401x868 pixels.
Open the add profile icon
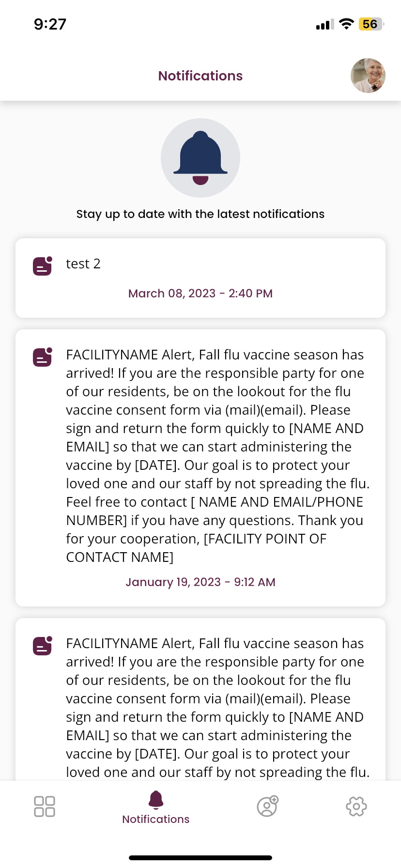click(267, 806)
